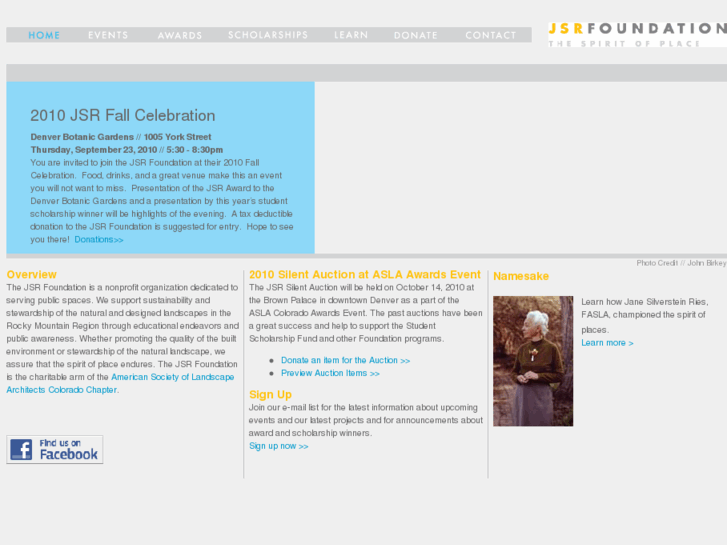Click the Jane Silverstein Ries photo
Viewport: 727px width, 545px height.
tap(533, 361)
